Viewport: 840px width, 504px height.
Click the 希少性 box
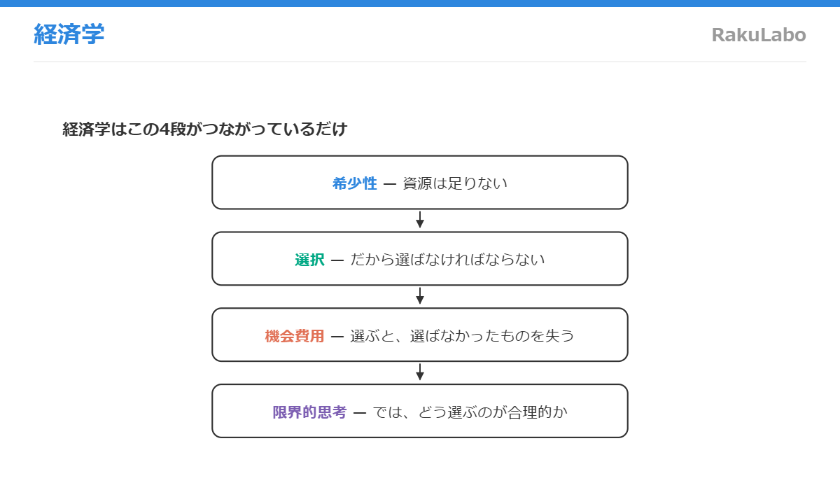click(x=420, y=183)
